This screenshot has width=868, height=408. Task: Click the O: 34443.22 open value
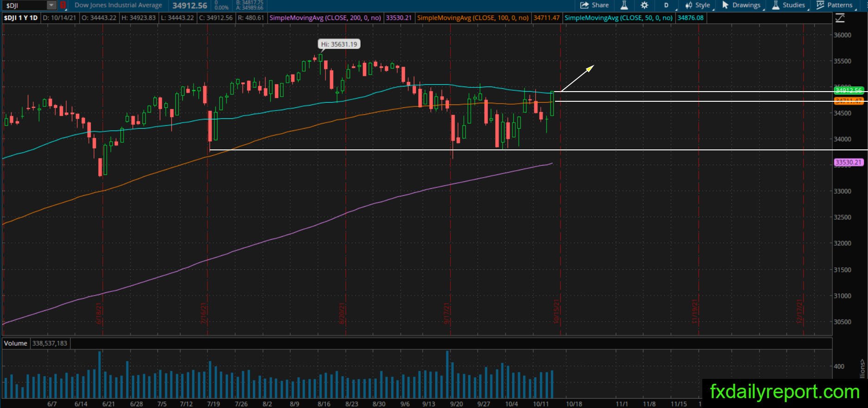point(99,18)
